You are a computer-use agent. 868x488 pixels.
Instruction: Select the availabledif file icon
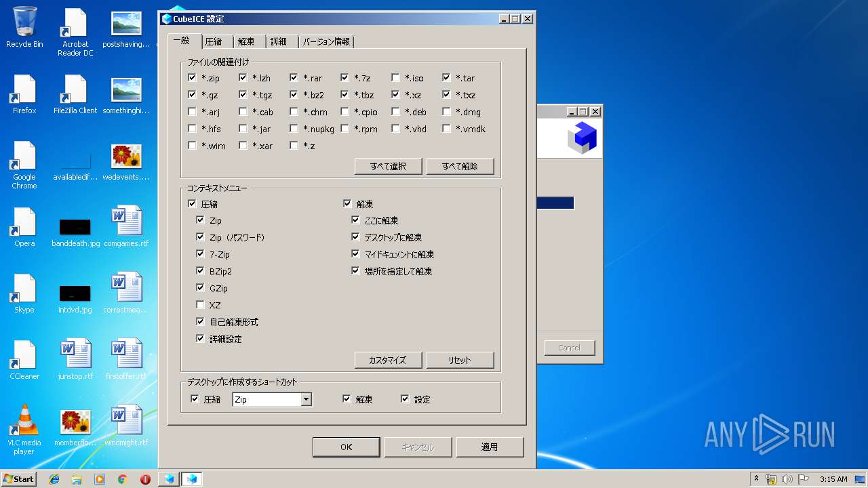pos(75,167)
